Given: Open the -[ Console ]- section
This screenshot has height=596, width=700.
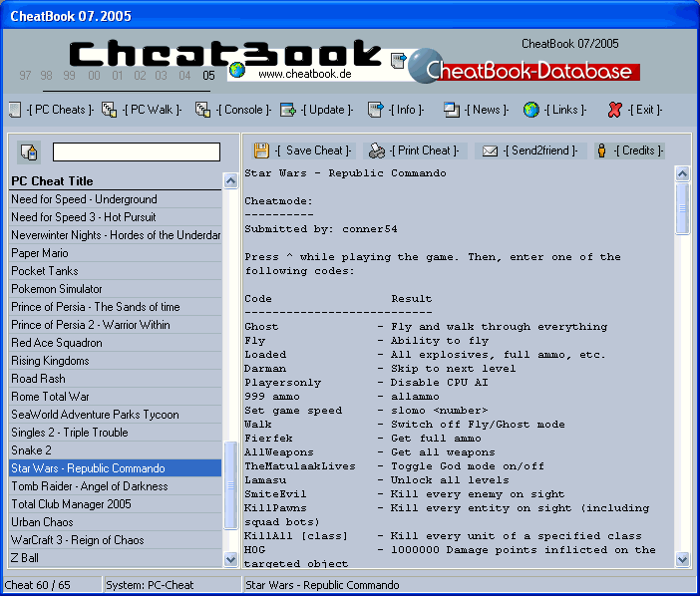Looking at the screenshot, I should (x=243, y=110).
